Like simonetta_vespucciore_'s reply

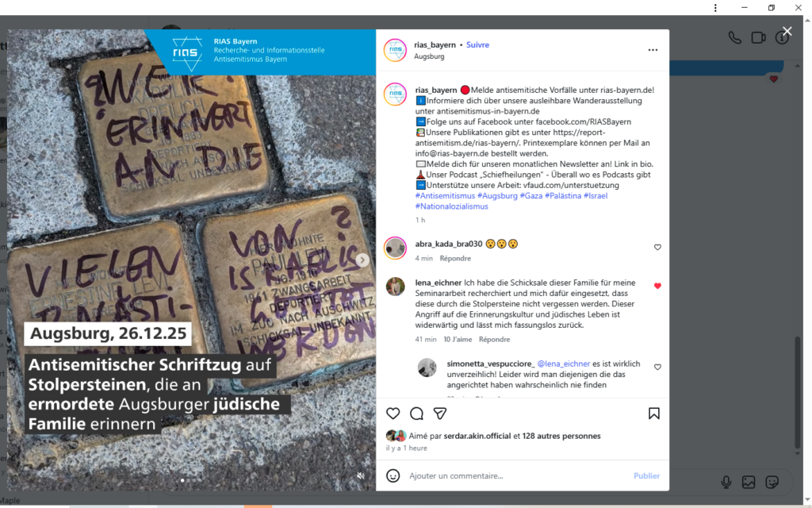point(657,367)
